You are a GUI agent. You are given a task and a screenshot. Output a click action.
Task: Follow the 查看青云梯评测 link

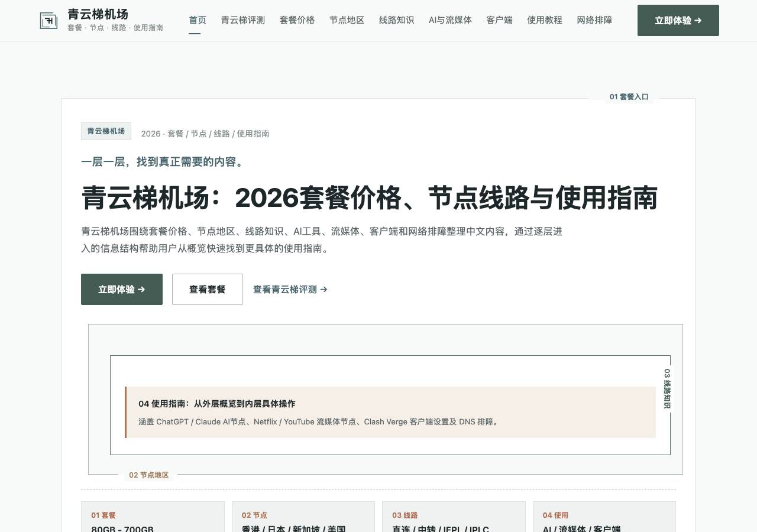290,290
